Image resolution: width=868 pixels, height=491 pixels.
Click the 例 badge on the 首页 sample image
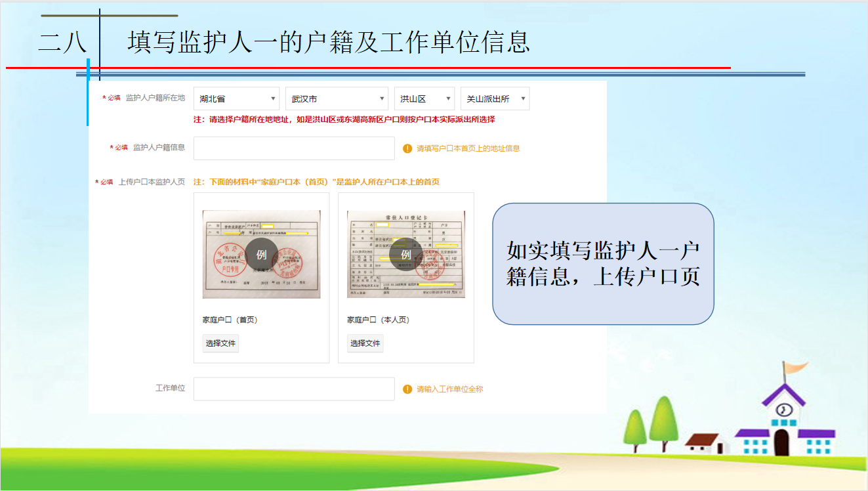(x=261, y=254)
